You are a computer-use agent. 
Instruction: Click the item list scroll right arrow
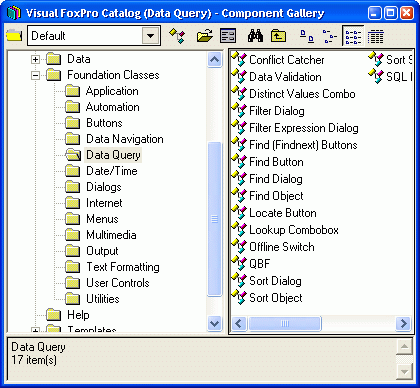click(403, 323)
